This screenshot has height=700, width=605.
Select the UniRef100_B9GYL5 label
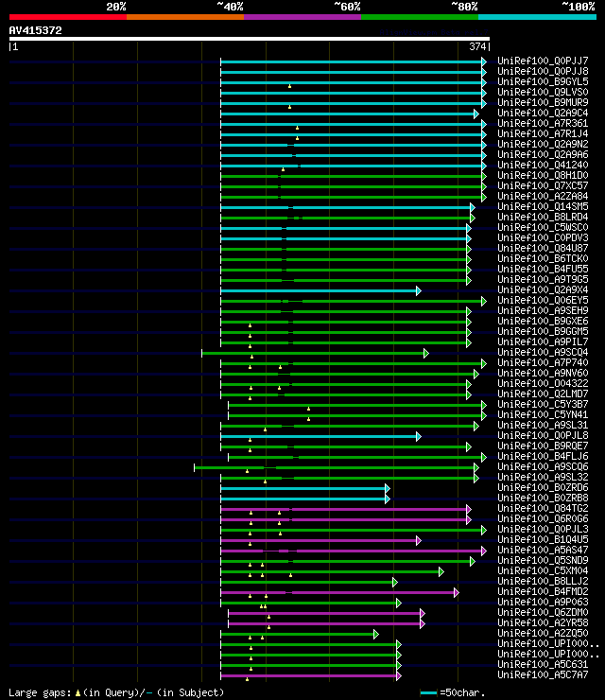[543, 81]
